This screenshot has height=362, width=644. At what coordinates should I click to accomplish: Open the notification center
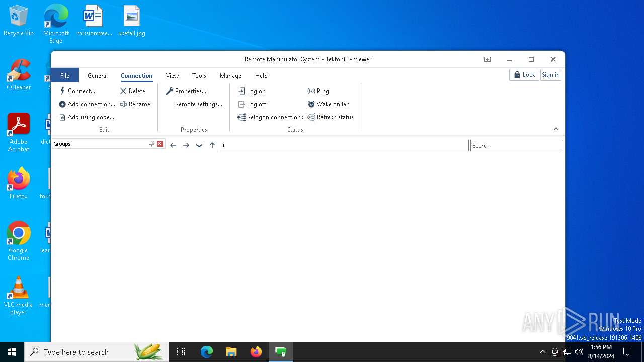[627, 352]
